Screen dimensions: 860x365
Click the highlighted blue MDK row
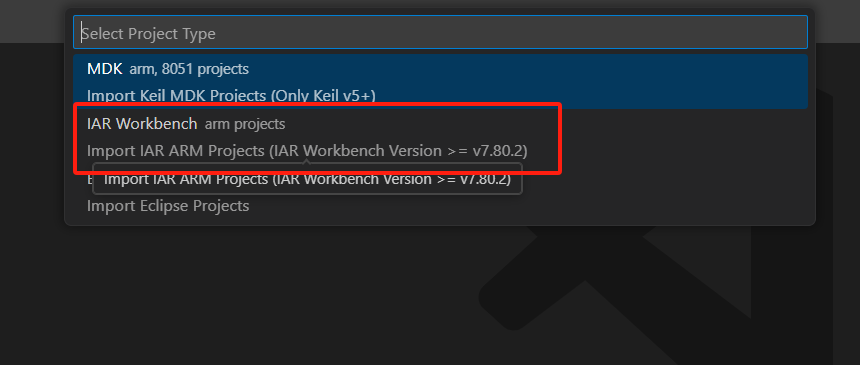440,82
